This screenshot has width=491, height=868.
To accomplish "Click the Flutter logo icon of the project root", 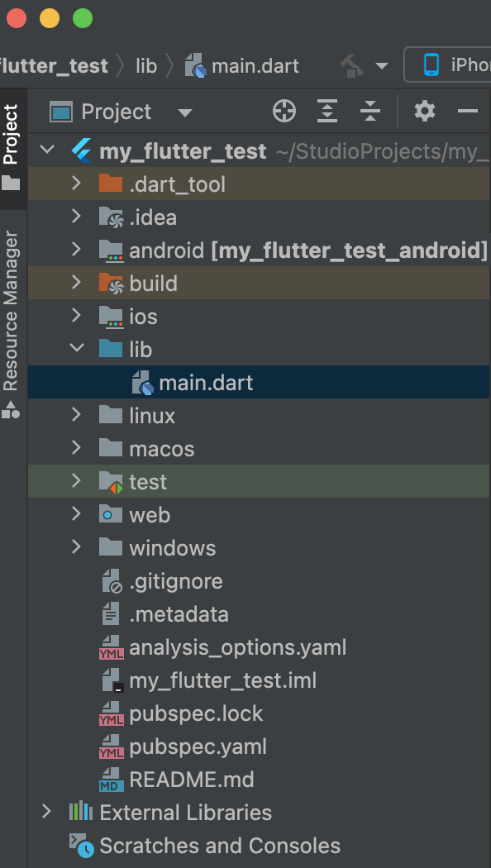I will click(81, 150).
